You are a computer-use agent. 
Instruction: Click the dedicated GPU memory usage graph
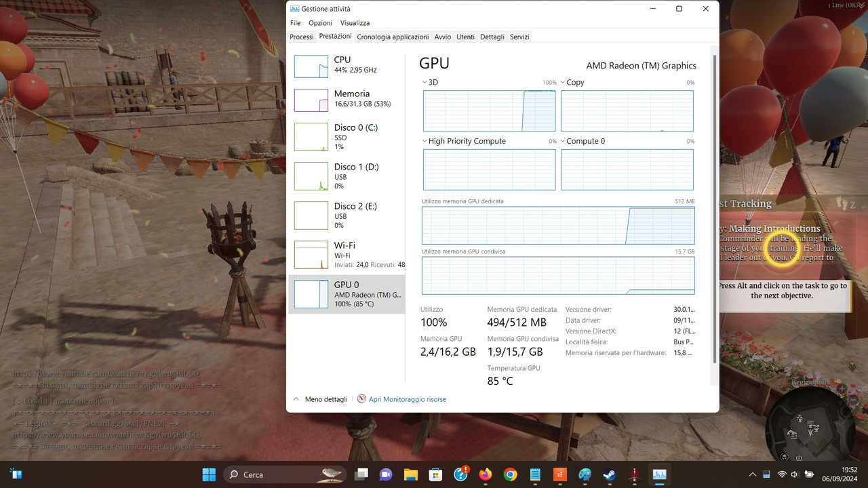pos(557,226)
